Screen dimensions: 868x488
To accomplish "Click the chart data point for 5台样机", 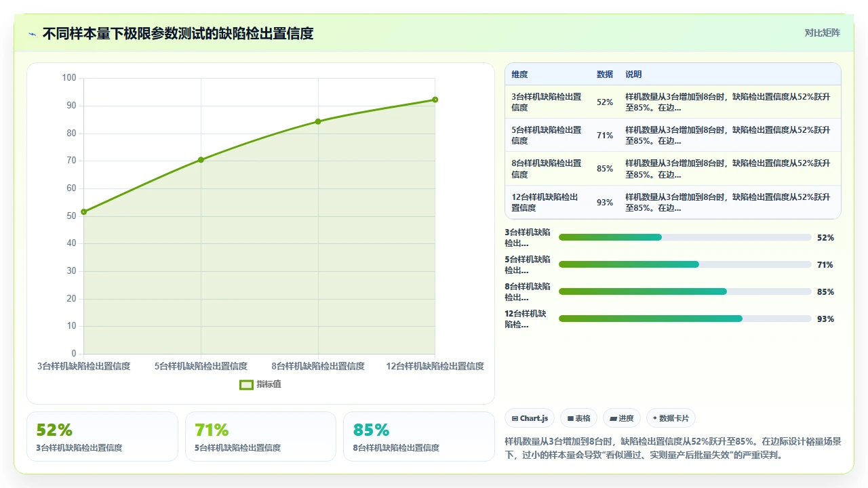I will click(x=201, y=159).
